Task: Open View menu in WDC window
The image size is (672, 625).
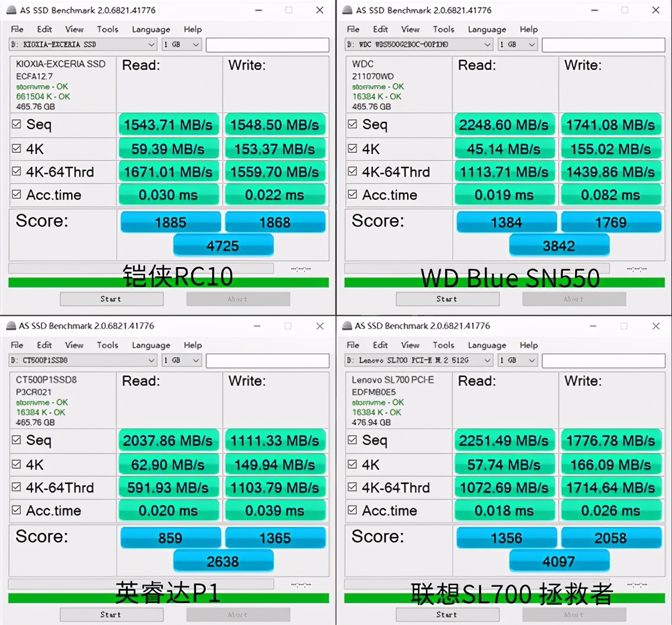Action: [x=410, y=29]
